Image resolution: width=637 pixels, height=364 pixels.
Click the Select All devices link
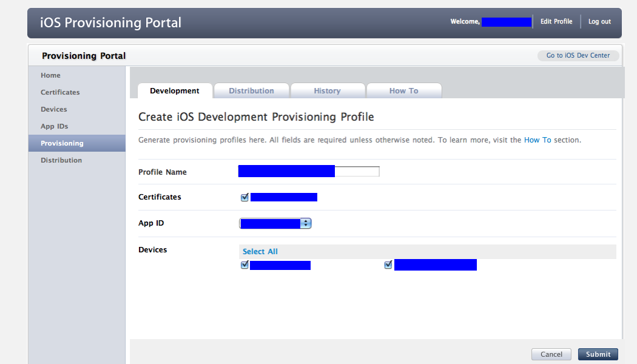[260, 252]
